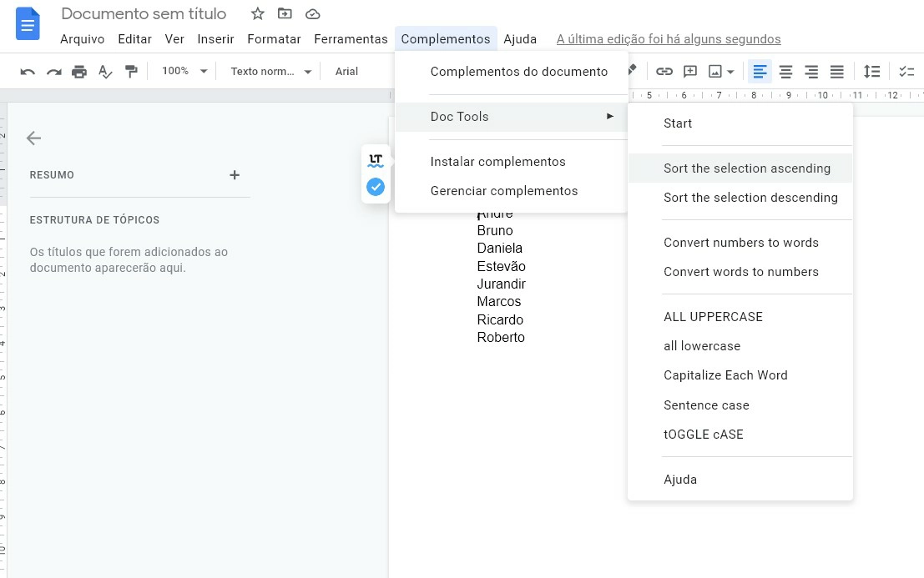This screenshot has height=578, width=924.
Task: Click the name Jurandir in document
Action: [x=501, y=284]
